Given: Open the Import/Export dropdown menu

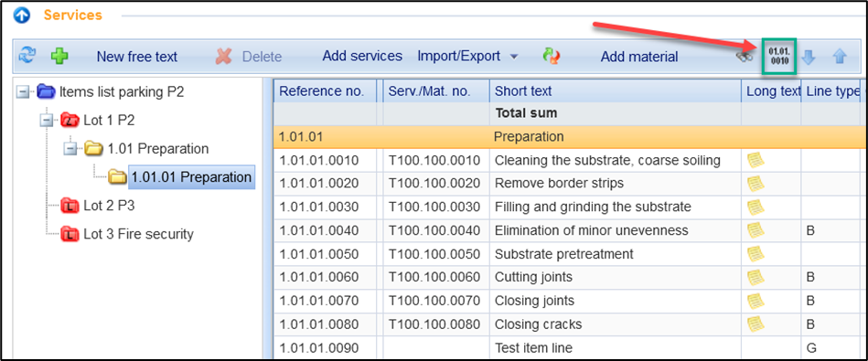Looking at the screenshot, I should coord(467,56).
